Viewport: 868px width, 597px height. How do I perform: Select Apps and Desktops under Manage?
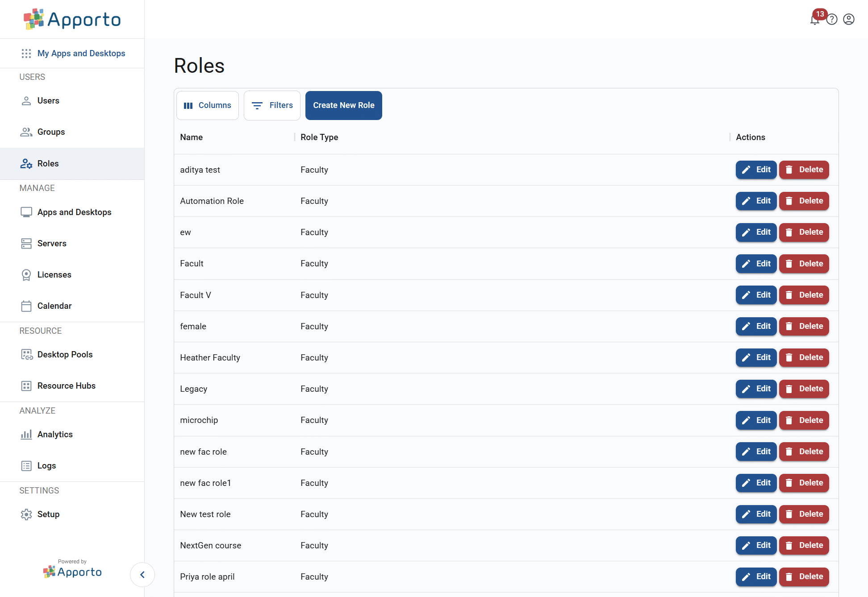[74, 212]
